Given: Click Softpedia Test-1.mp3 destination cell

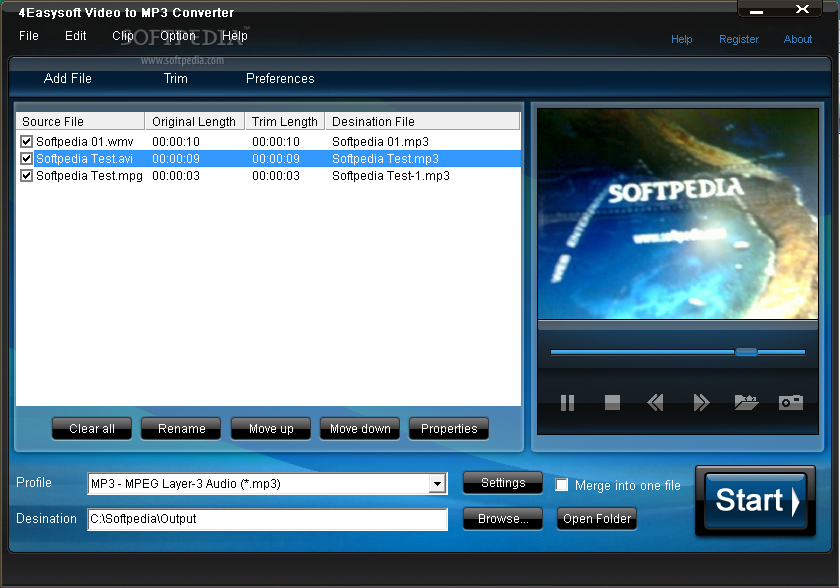Looking at the screenshot, I should pyautogui.click(x=391, y=176).
